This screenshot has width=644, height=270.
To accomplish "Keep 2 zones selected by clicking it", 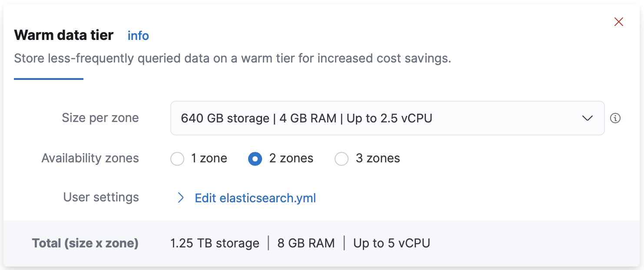I will click(255, 159).
